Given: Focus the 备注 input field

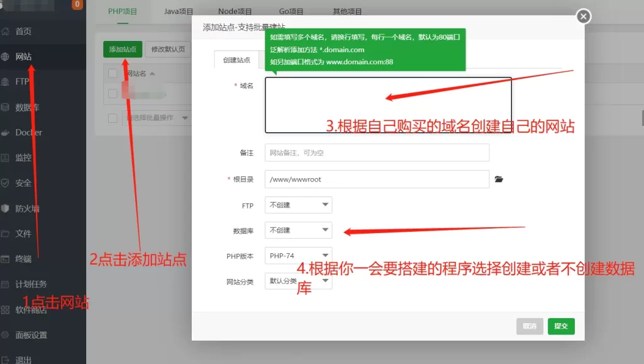Looking at the screenshot, I should [x=377, y=152].
